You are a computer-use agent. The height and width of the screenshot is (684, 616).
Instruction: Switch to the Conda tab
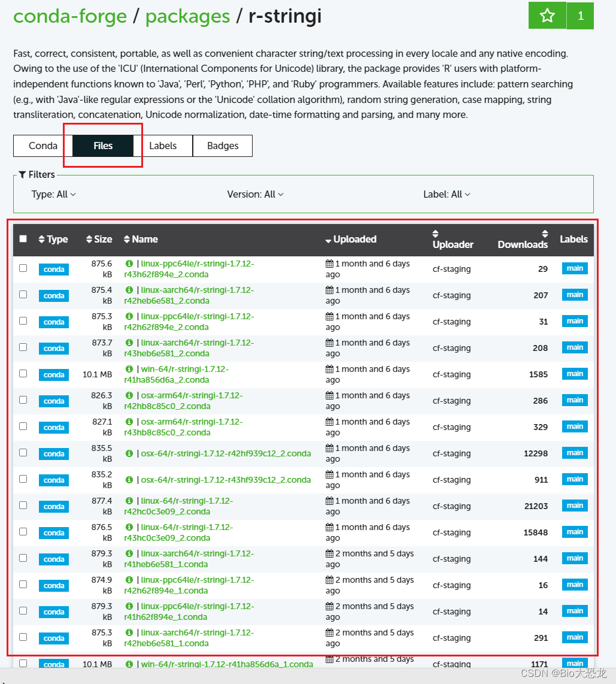(43, 146)
